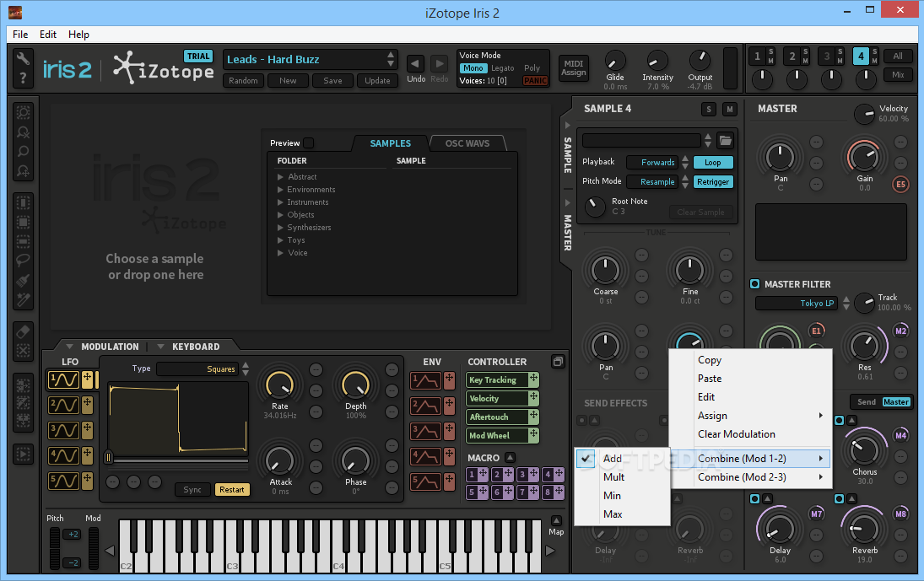Select LFO 5 waveform
Image resolution: width=924 pixels, height=581 pixels.
tap(63, 481)
